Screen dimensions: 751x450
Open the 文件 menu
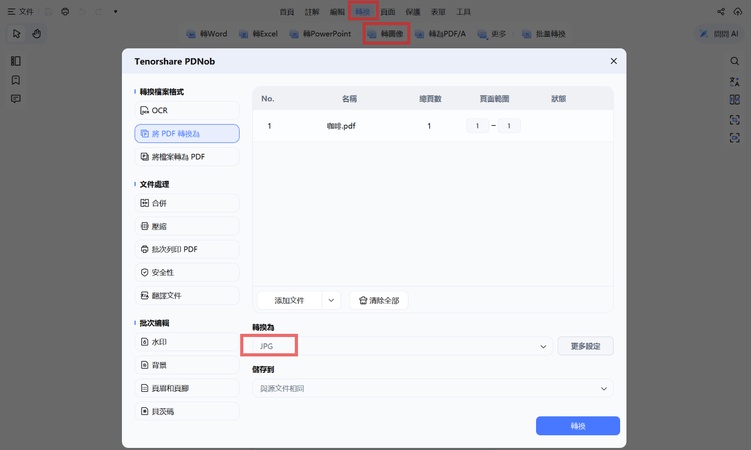coord(21,11)
